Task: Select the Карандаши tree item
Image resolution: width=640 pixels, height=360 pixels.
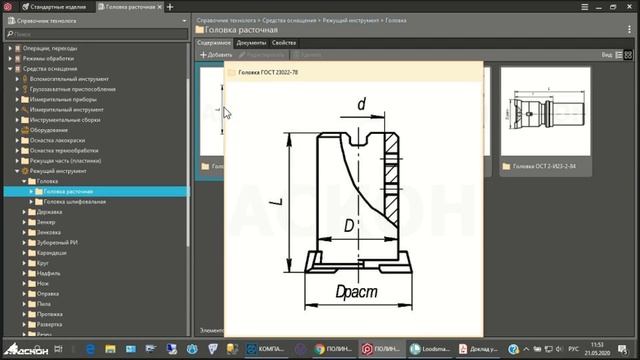Action: coord(51,253)
